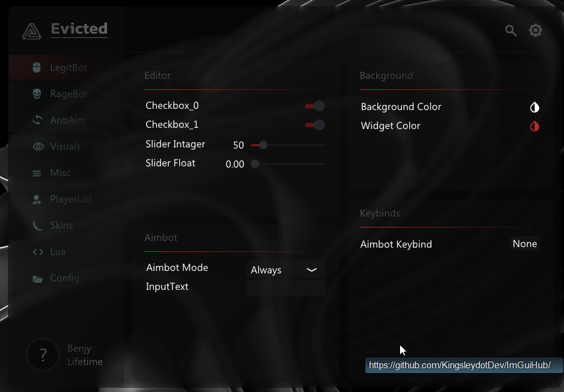Click the Aimbot section header
Screen dimensions: 564x392
[x=161, y=237]
